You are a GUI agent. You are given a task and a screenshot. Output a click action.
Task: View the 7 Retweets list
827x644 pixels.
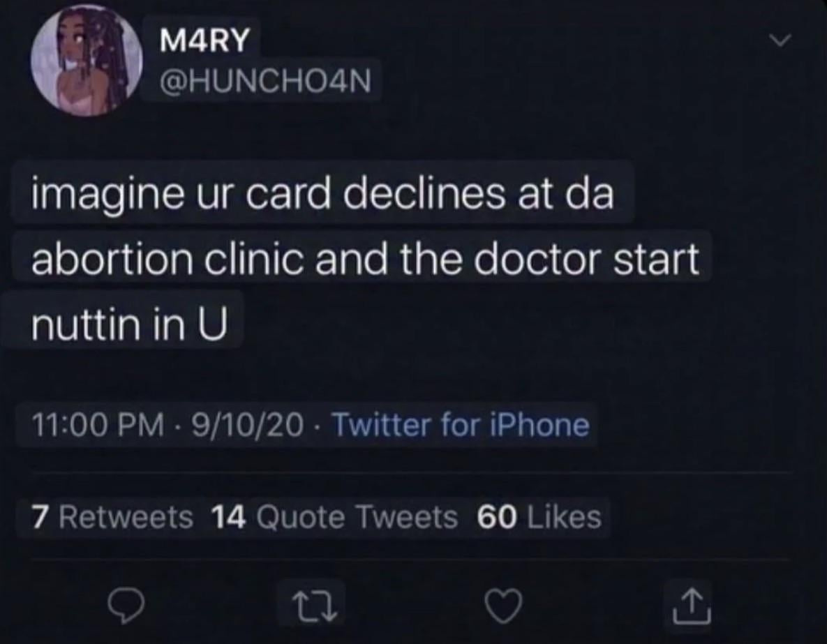pos(112,517)
